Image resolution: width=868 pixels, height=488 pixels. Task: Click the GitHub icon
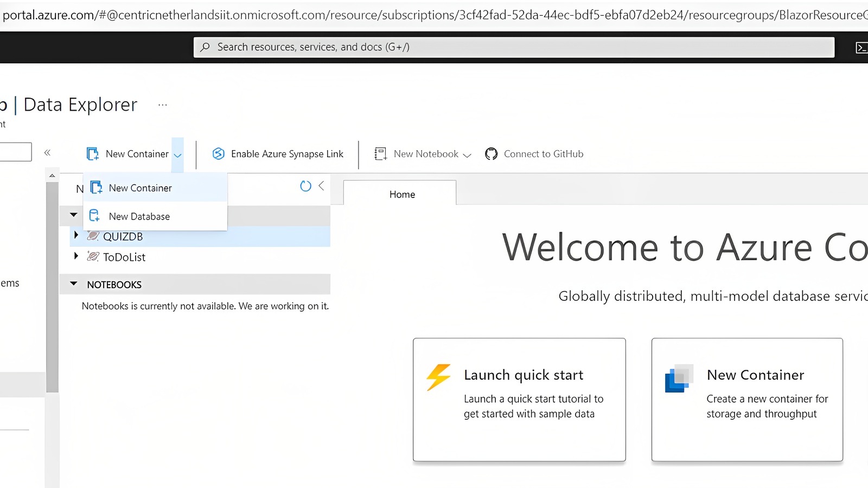[492, 154]
